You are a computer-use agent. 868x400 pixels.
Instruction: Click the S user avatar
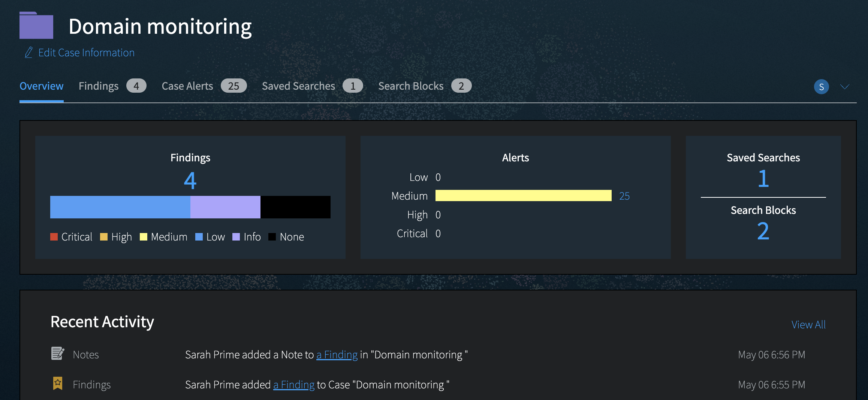pos(821,87)
